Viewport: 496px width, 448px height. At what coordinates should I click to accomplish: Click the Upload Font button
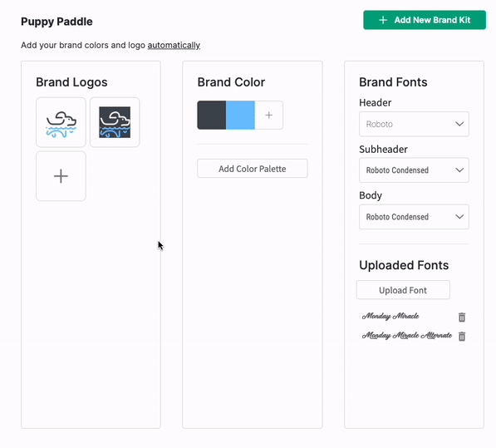pos(403,290)
